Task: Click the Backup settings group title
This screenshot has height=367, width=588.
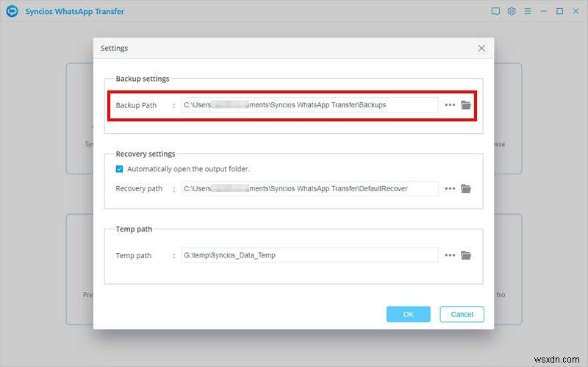Action: [x=143, y=79]
